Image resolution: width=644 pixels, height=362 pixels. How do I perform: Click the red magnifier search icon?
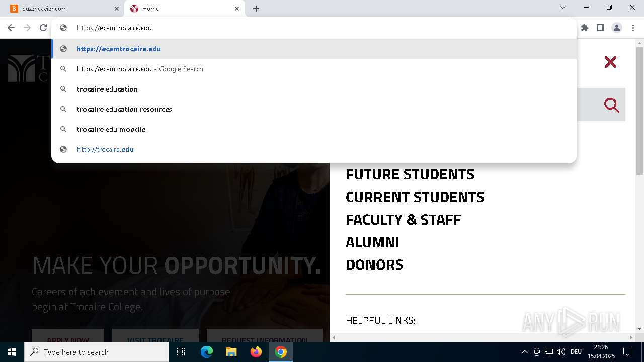(x=612, y=105)
